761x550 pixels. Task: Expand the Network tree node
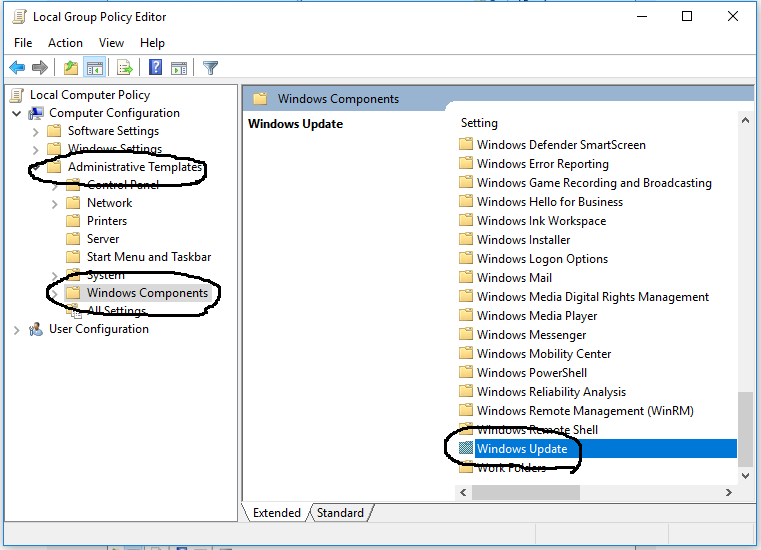click(54, 204)
